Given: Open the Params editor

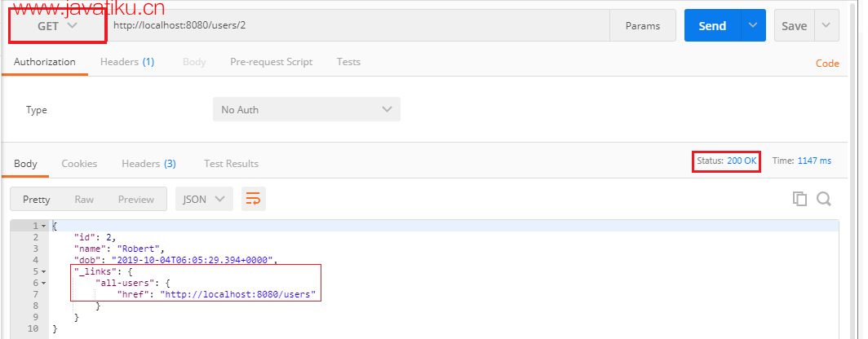Looking at the screenshot, I should [643, 25].
